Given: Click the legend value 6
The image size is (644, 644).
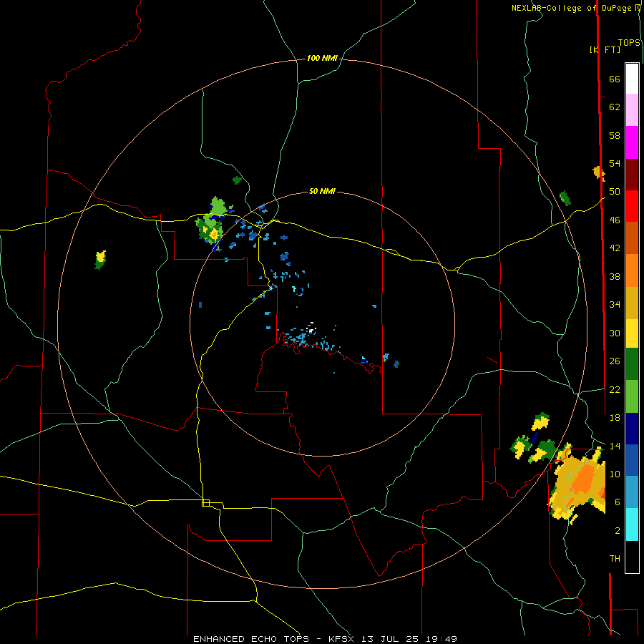Looking at the screenshot, I should coord(618,502).
